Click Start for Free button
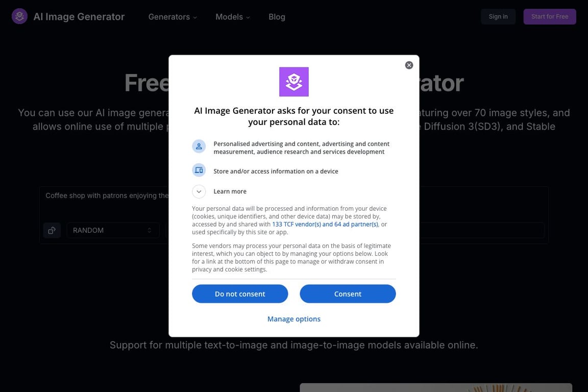The height and width of the screenshot is (392, 588). click(549, 16)
